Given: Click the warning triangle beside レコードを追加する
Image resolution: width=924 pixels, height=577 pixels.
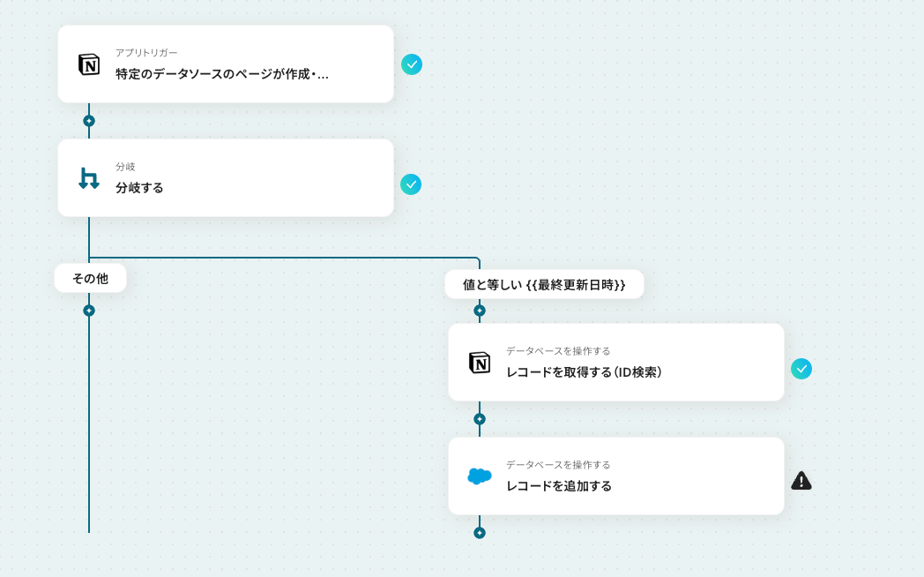Looking at the screenshot, I should 801,481.
